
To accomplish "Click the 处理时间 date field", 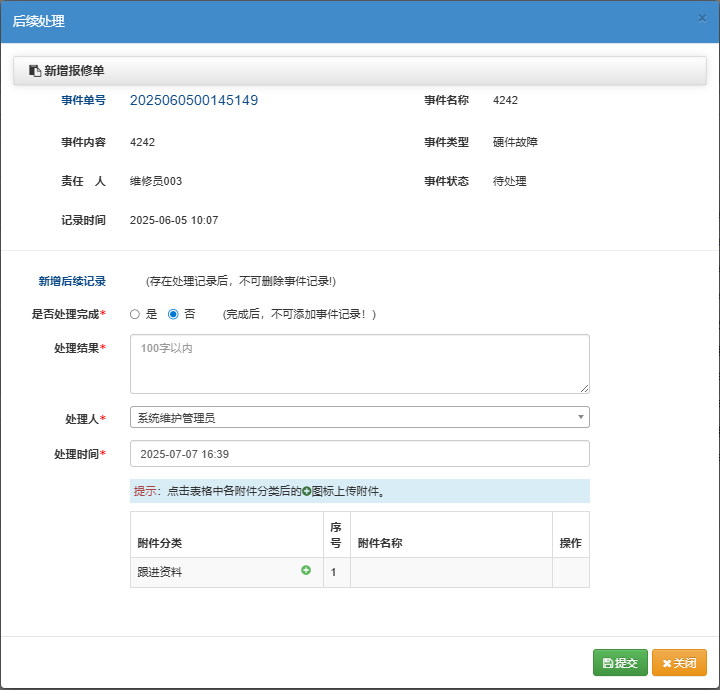I will [360, 454].
